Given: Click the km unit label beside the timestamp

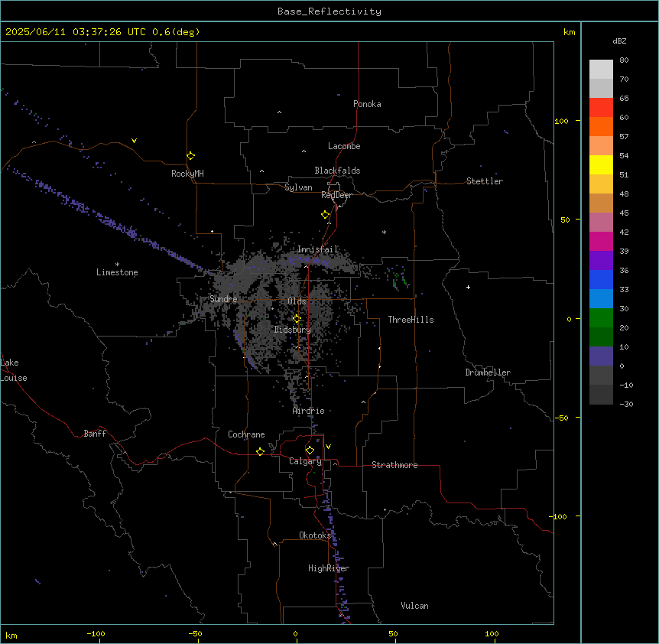Looking at the screenshot, I should pos(570,32).
